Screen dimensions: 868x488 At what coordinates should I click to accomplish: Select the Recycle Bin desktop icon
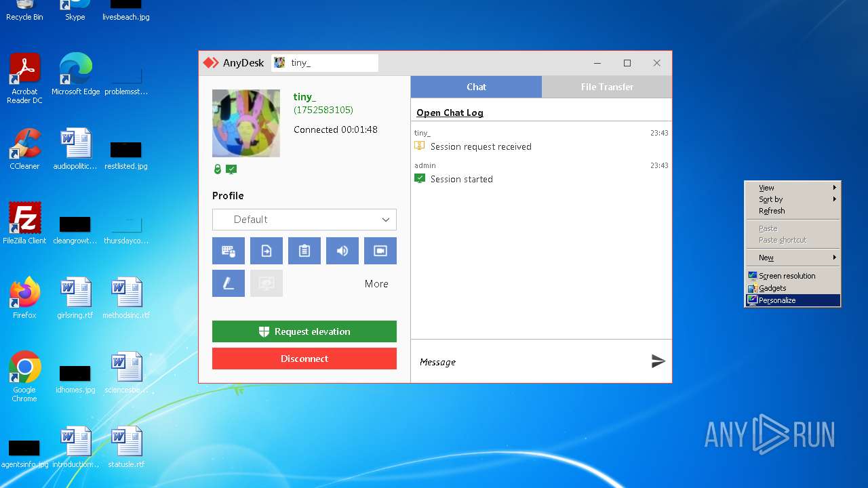click(24, 11)
